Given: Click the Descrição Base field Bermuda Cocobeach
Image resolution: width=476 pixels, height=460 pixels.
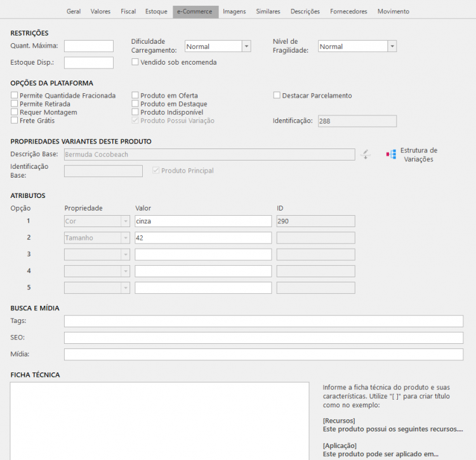Looking at the screenshot, I should (x=209, y=154).
